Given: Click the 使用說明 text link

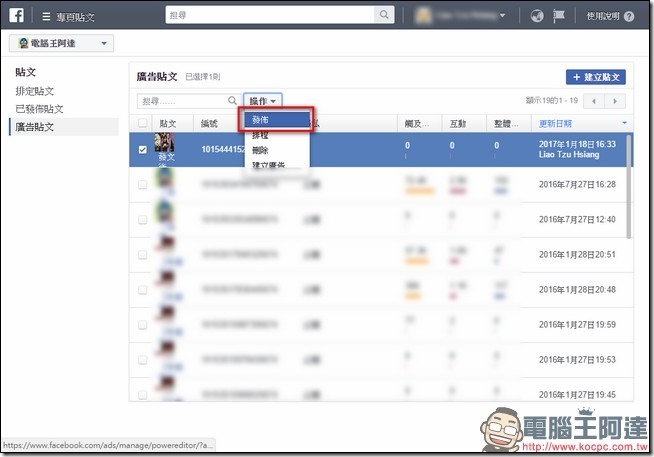Looking at the screenshot, I should 603,16.
